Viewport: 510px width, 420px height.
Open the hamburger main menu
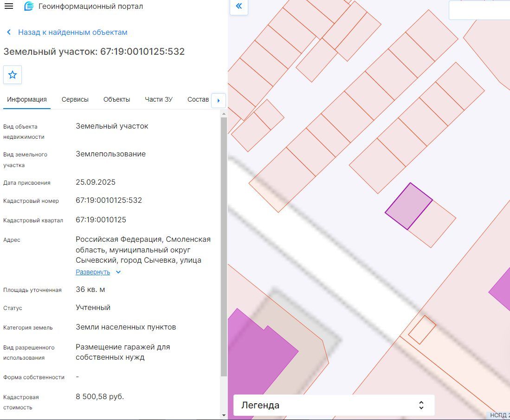[9, 6]
